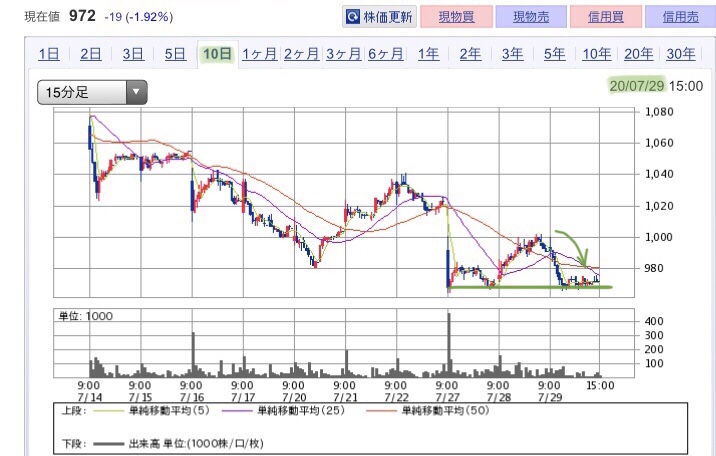This screenshot has height=456, width=716.
Task: Select the 5年 period tab
Action: pyautogui.click(x=554, y=54)
